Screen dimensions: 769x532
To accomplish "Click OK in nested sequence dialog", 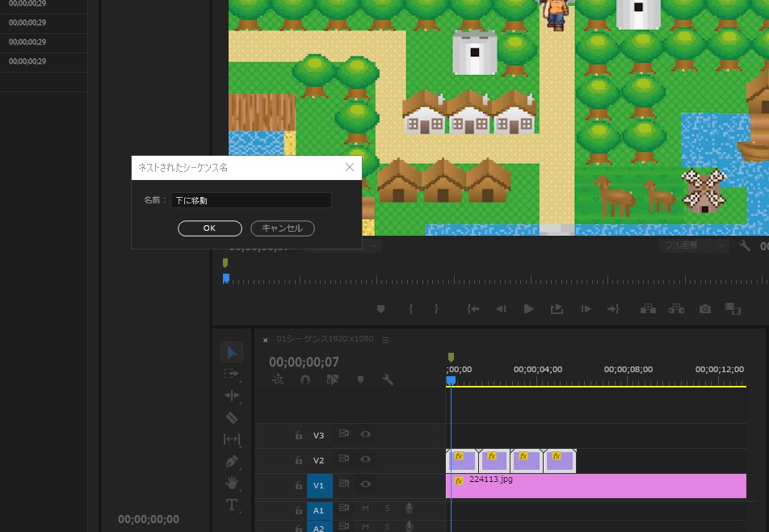I will click(209, 228).
